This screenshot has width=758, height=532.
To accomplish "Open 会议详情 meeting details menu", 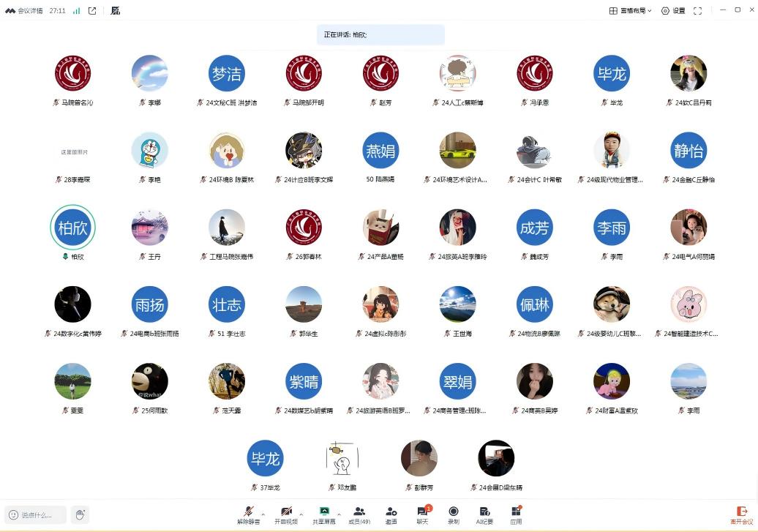I will click(24, 11).
